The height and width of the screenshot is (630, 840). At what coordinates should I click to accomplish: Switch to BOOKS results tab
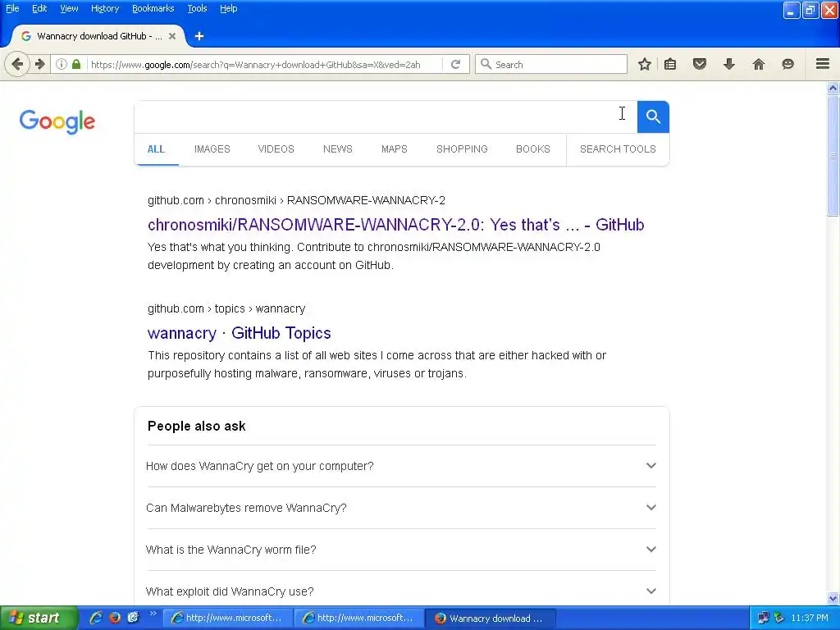[x=533, y=149]
